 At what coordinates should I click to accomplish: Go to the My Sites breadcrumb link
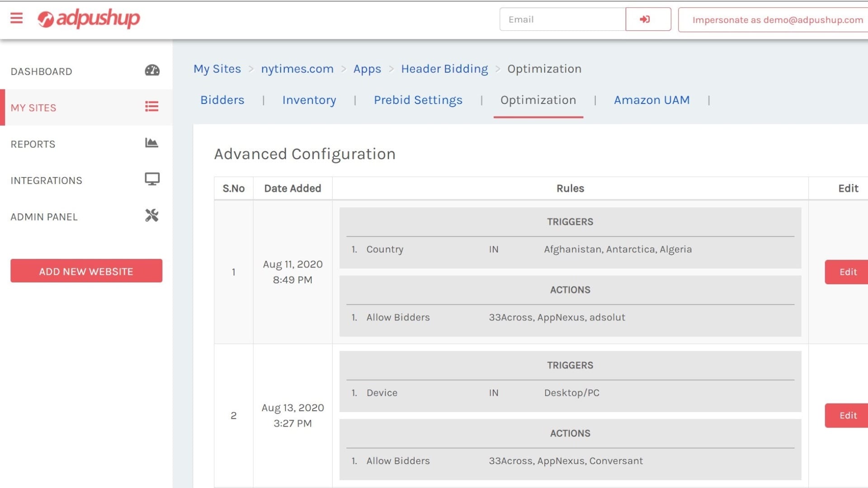217,69
